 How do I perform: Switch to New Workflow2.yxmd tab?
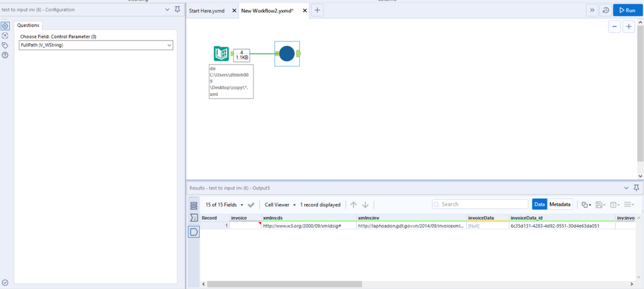coord(267,11)
